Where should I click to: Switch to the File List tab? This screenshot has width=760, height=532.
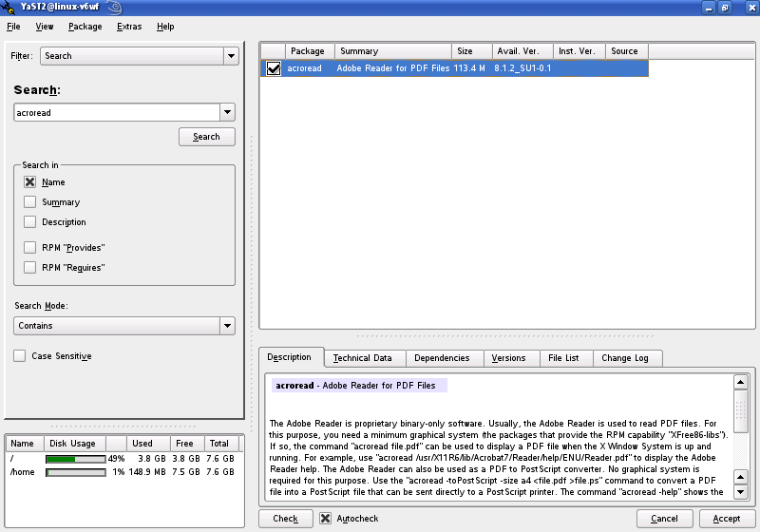566,358
